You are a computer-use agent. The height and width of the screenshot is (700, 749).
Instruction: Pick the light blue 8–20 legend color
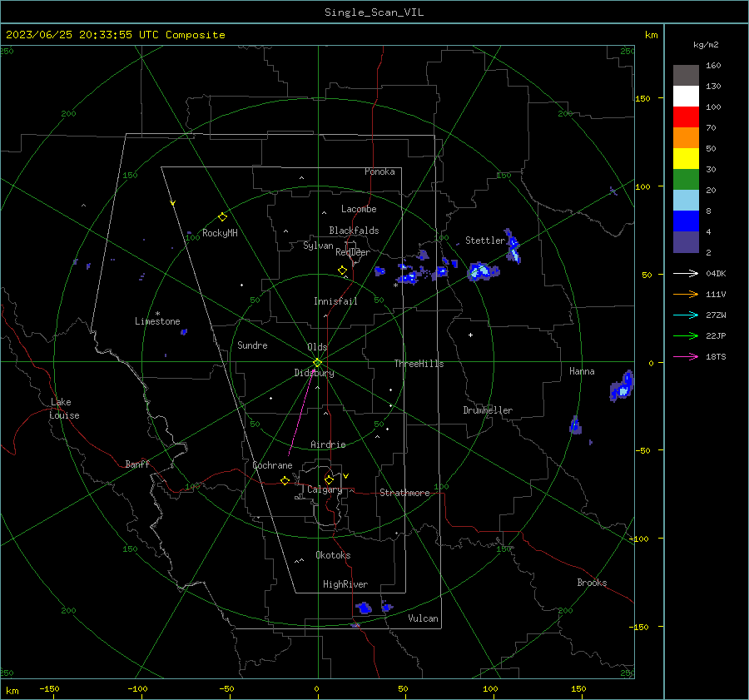686,201
